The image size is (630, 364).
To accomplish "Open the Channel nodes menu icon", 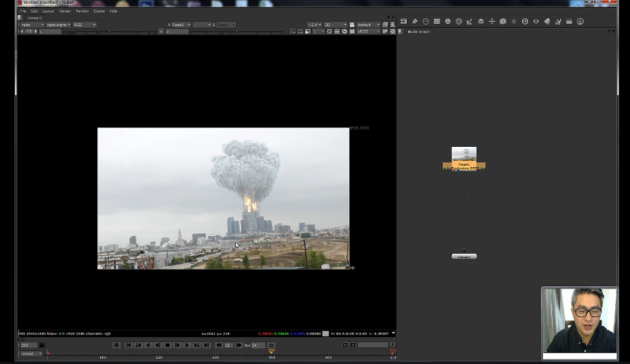I will 437,22.
